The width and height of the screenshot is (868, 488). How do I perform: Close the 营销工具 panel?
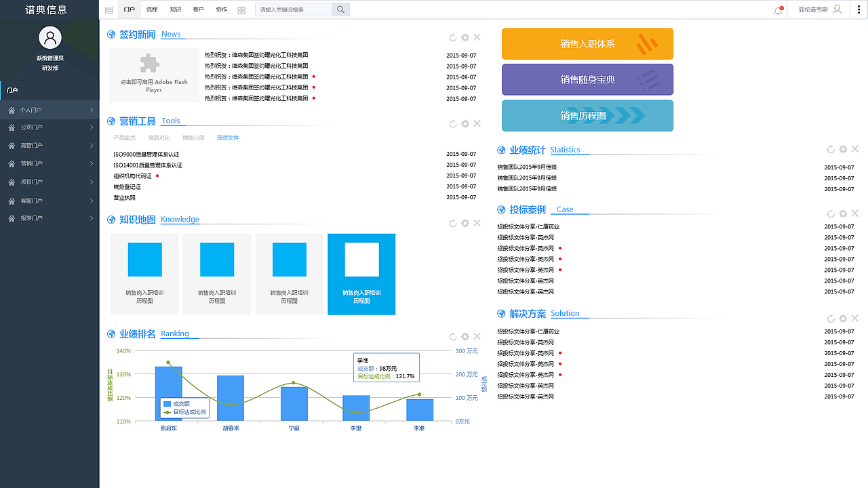(x=477, y=124)
